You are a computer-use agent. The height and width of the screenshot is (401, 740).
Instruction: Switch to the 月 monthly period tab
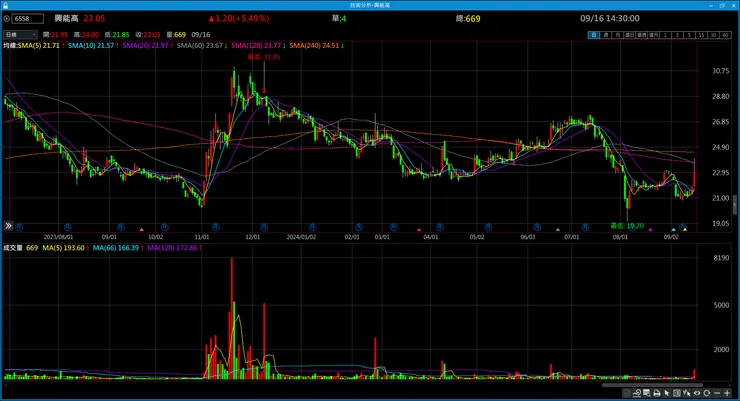pyautogui.click(x=617, y=35)
